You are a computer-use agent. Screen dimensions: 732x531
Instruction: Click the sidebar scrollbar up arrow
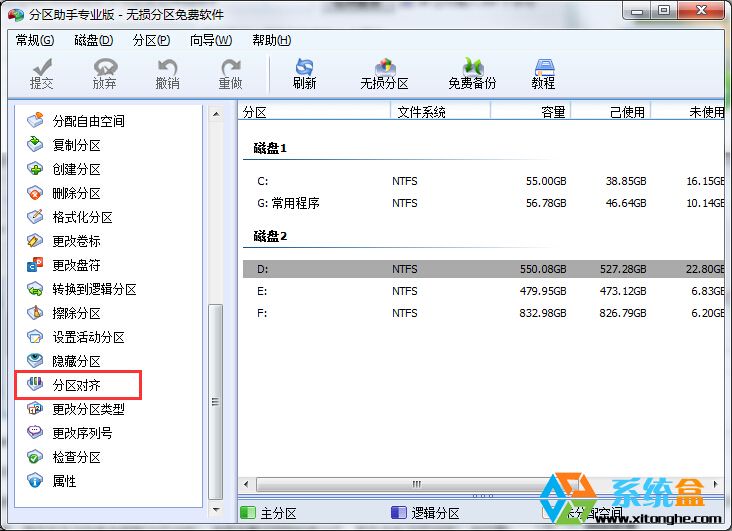point(216,115)
